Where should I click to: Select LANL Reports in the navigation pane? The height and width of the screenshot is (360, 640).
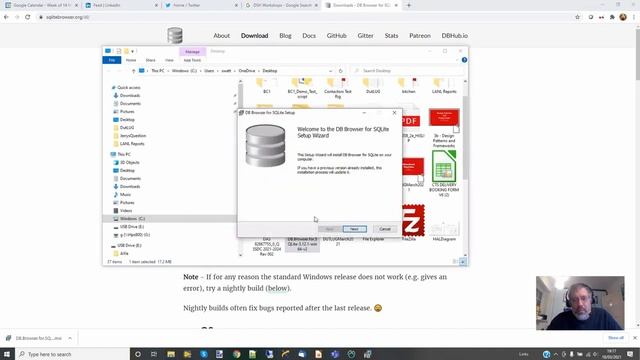132,144
